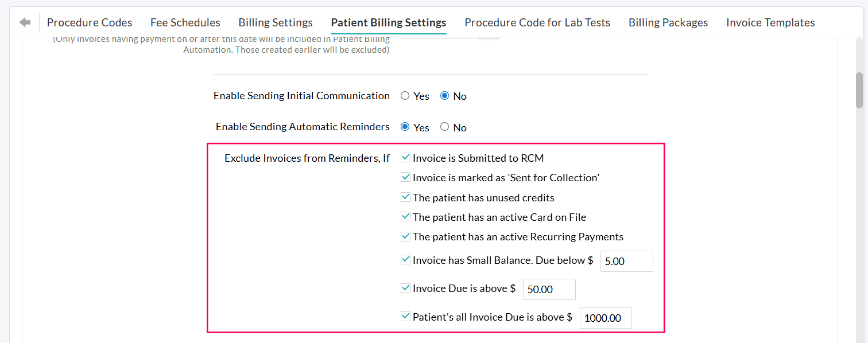Toggle Invoice has Small Balance exclusion
This screenshot has height=343, width=868.
(x=405, y=259)
